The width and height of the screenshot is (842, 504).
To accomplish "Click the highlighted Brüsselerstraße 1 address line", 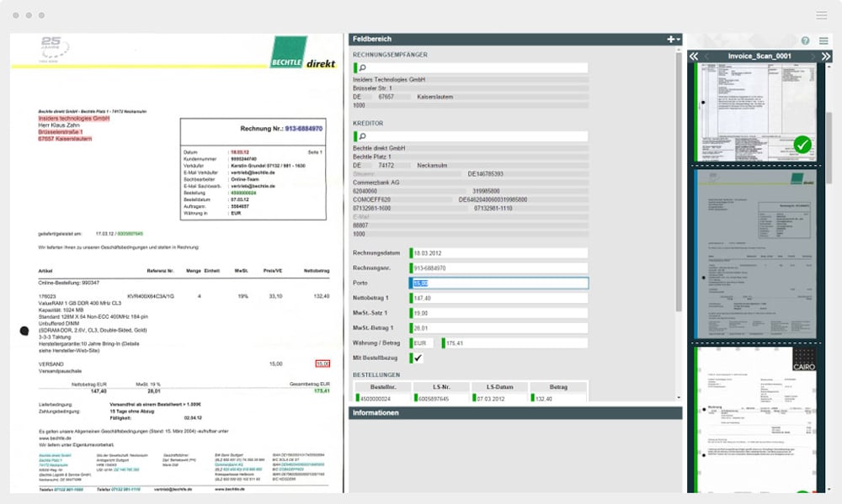I will [60, 132].
